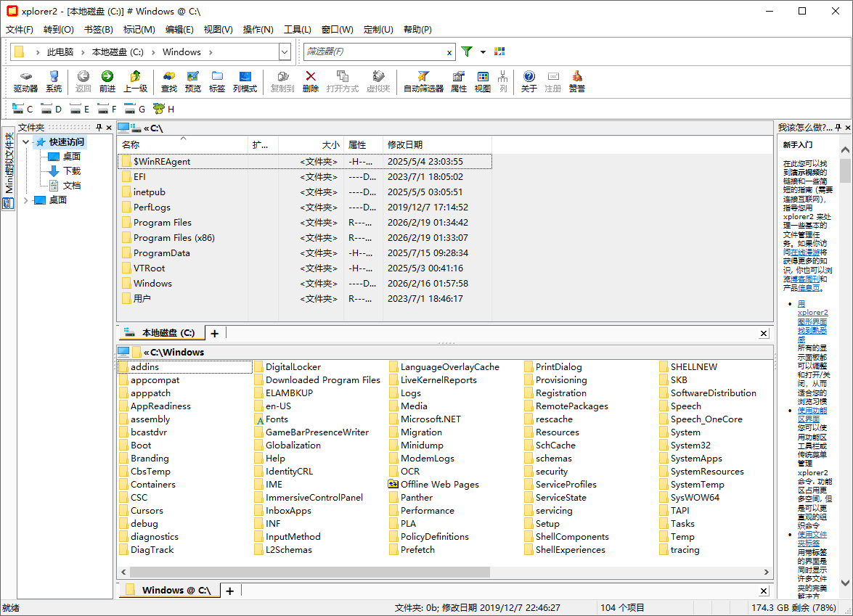Click the 赞誉 toolbar icon
The width and height of the screenshot is (853, 616).
pos(577,81)
